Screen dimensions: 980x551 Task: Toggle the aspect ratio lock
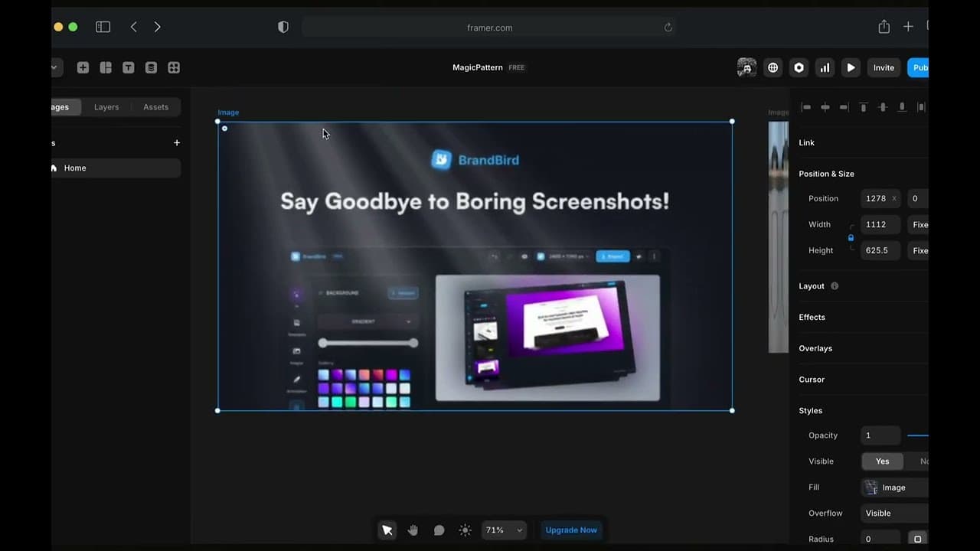tap(851, 237)
